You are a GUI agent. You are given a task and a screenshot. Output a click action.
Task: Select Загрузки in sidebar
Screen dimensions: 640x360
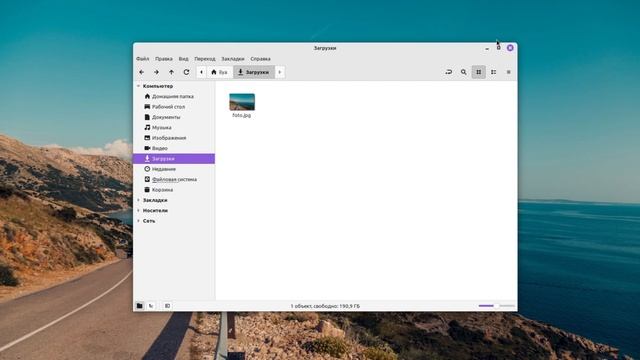[x=174, y=159]
